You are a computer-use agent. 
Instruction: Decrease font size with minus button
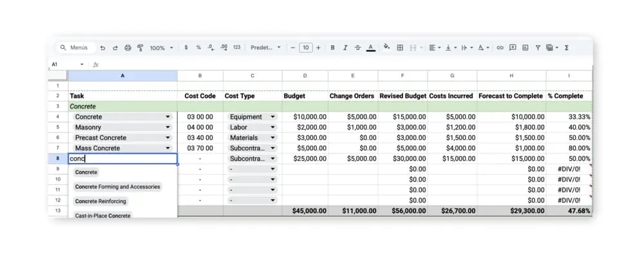tap(293, 48)
